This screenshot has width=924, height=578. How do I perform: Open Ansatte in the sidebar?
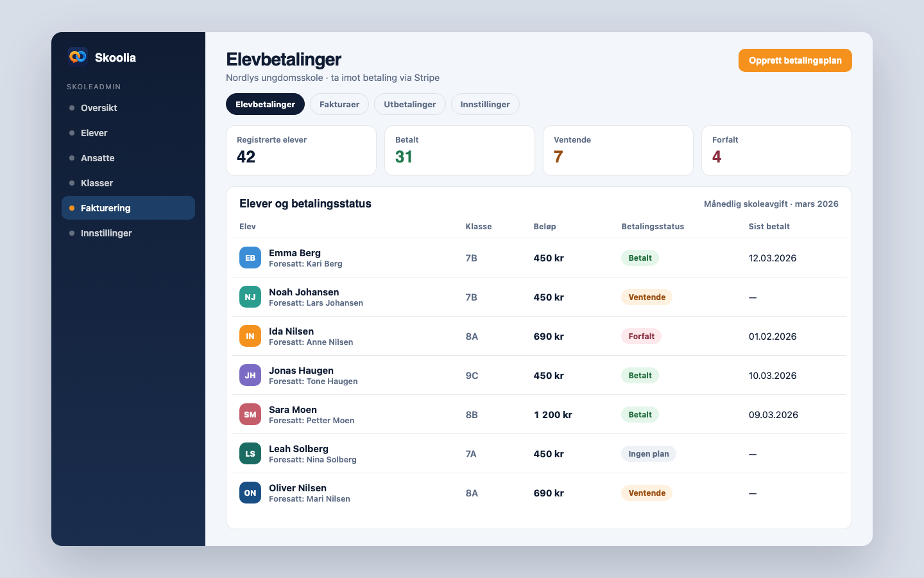pos(128,158)
